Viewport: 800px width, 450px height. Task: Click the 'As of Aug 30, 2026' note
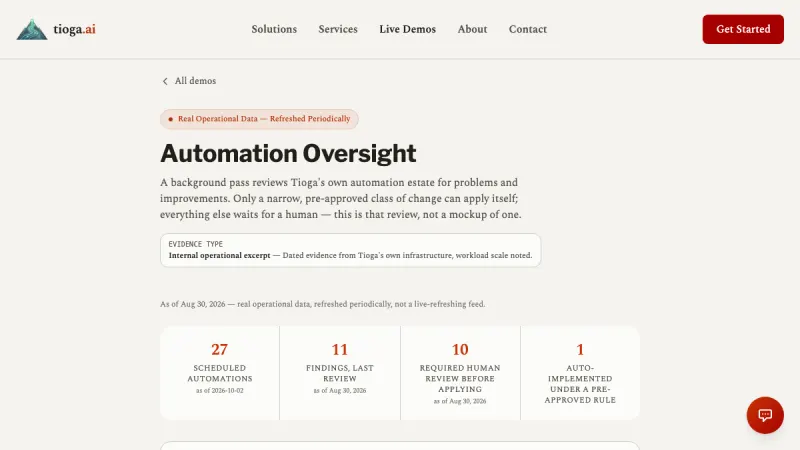(322, 304)
